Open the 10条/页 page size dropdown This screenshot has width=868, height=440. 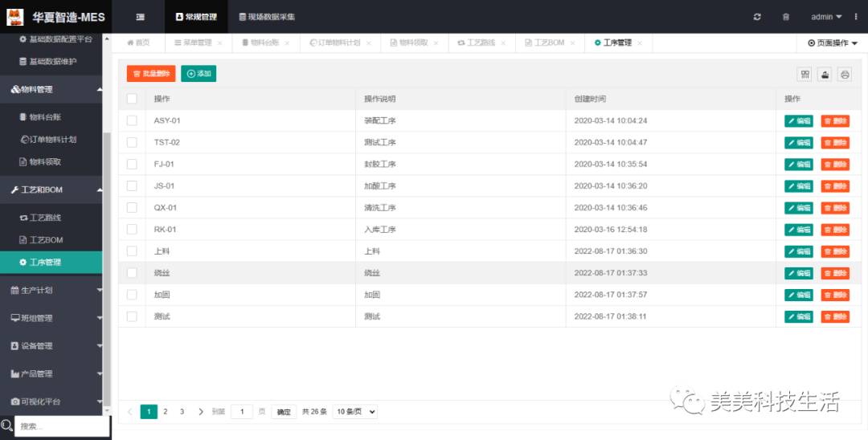point(355,412)
